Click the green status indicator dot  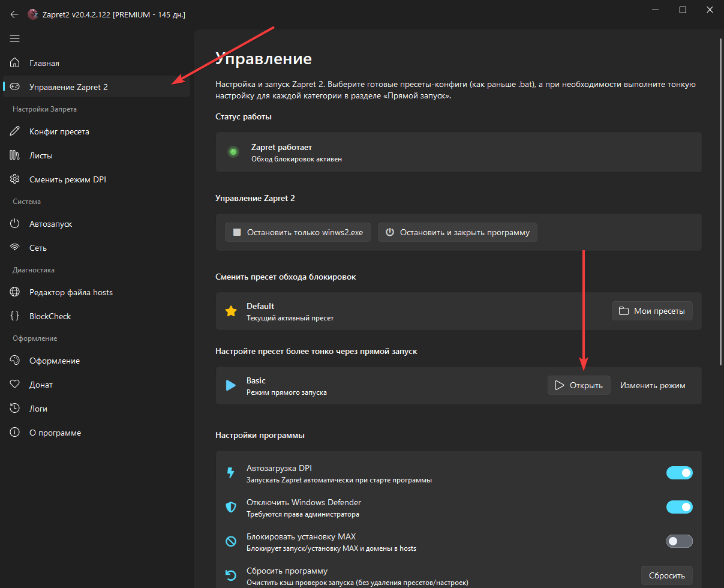(x=233, y=152)
